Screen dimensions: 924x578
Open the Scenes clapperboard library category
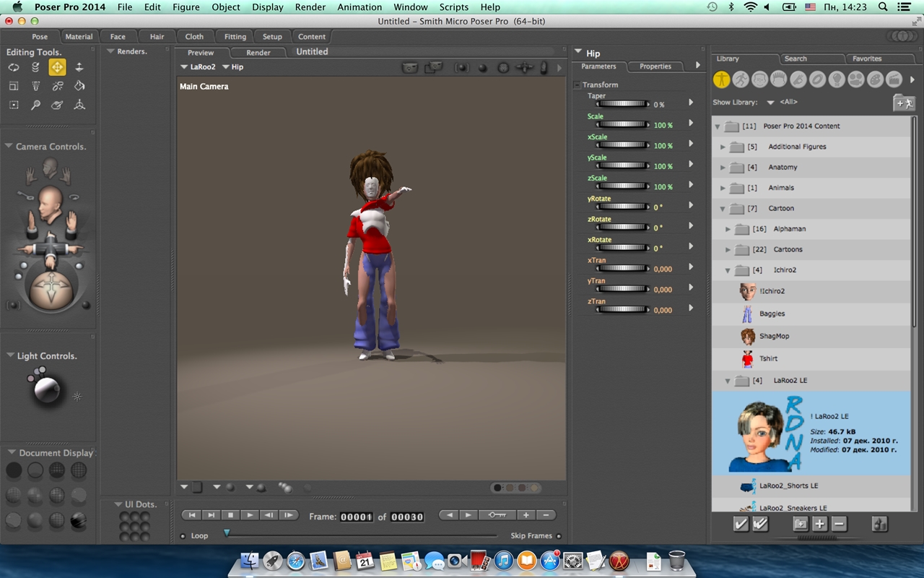[x=894, y=79]
